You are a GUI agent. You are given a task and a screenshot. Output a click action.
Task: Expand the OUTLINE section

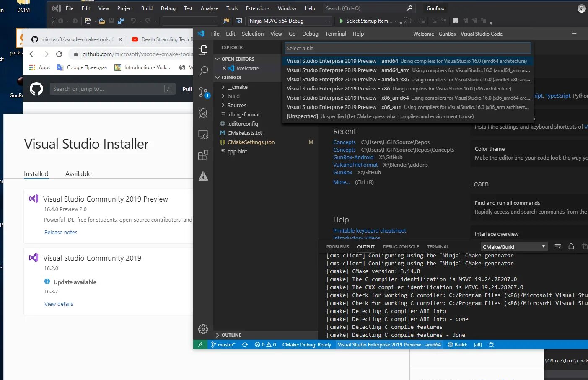click(x=228, y=335)
